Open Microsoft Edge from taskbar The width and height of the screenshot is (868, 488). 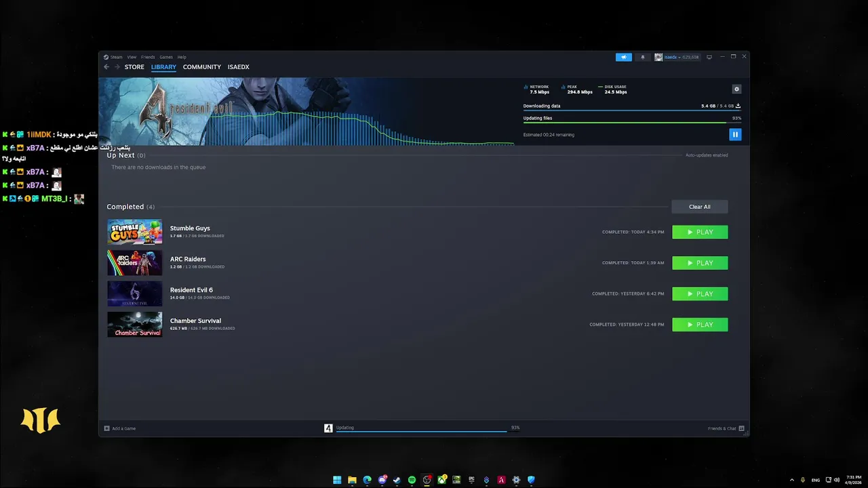click(x=367, y=480)
